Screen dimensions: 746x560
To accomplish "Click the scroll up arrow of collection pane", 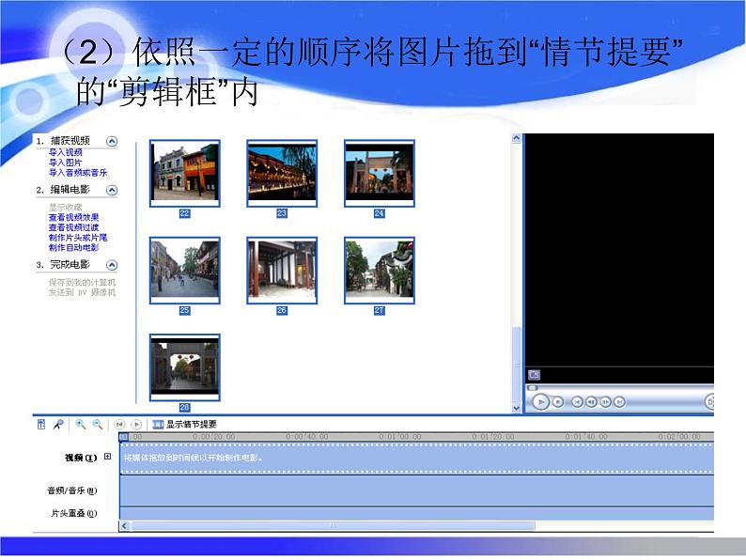I will (516, 138).
